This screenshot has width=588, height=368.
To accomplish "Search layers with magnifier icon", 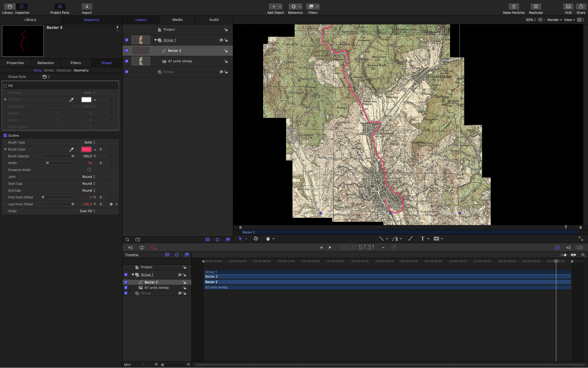I will [128, 240].
